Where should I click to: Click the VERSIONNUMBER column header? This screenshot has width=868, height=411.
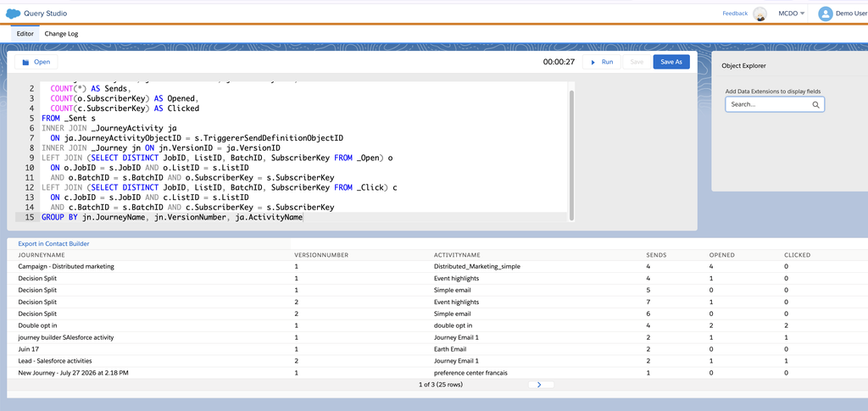[x=321, y=255]
